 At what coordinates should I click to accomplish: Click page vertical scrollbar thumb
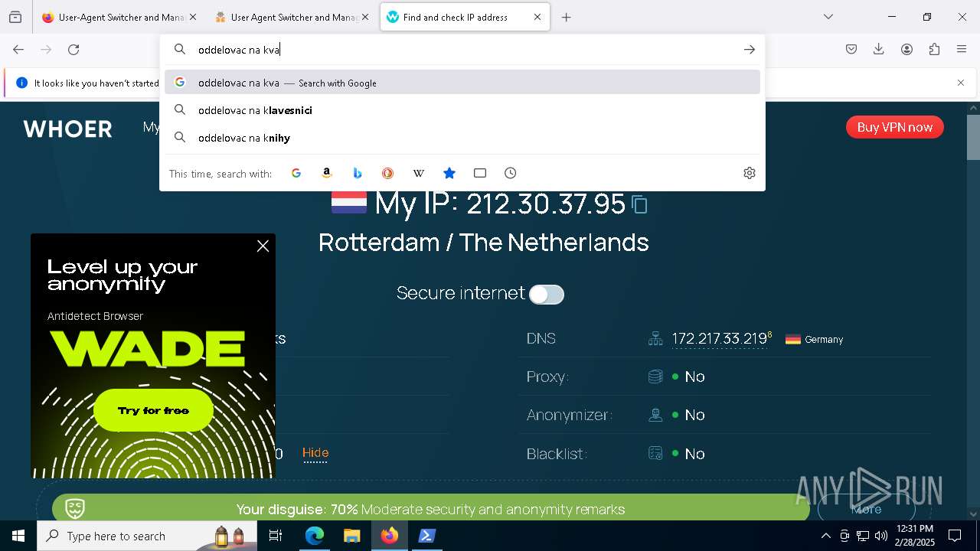[x=973, y=136]
